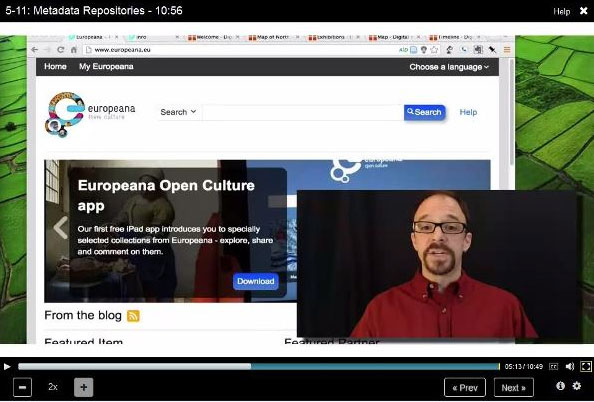Expand the Choose a language dropdown
Viewport: 594px width, 402px height.
click(x=449, y=67)
